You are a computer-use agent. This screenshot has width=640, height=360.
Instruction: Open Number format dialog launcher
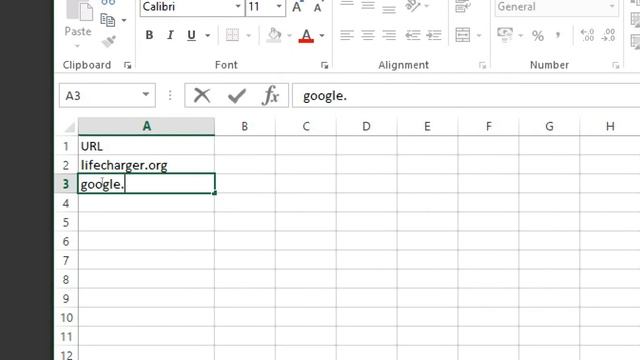pos(616,65)
